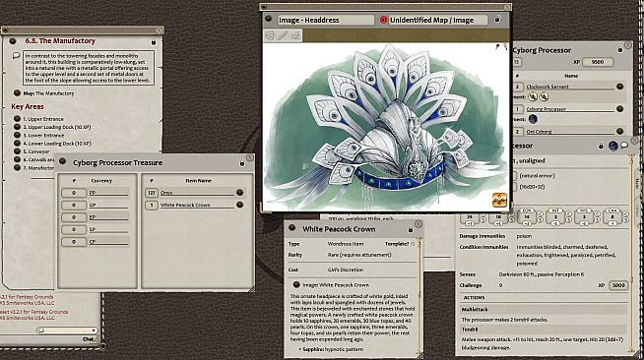
Task: Select the mask tool in image toolbar
Action: pos(270,35)
